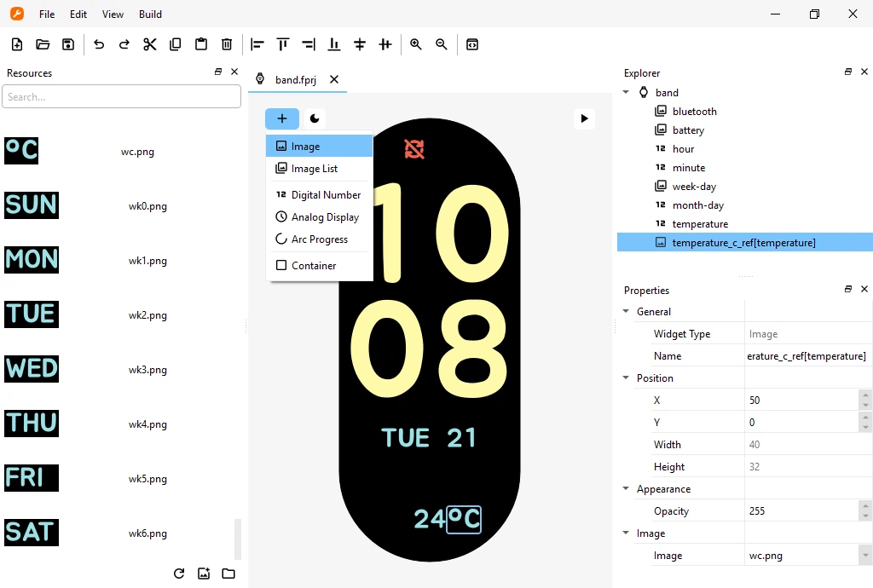Click the left-align widgets icon

click(x=257, y=44)
